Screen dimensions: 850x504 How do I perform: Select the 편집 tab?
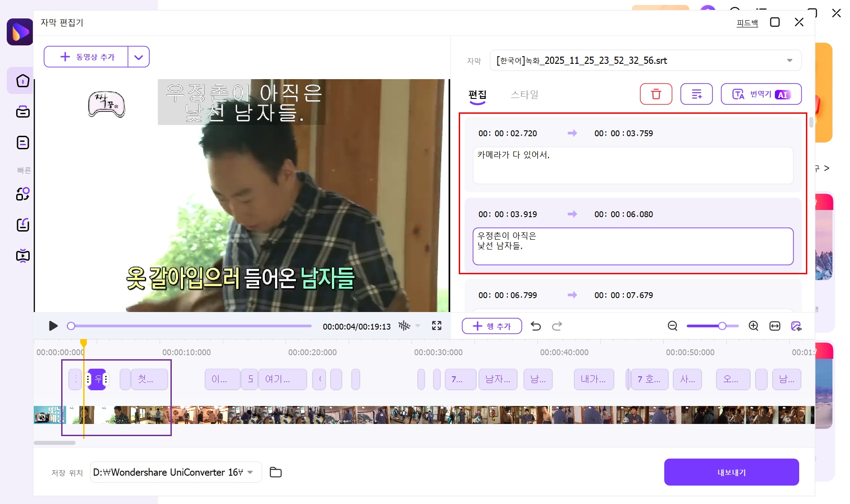(x=477, y=94)
